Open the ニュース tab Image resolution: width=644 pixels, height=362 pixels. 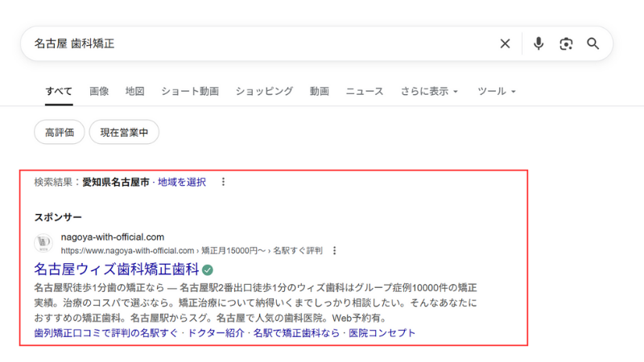(365, 91)
